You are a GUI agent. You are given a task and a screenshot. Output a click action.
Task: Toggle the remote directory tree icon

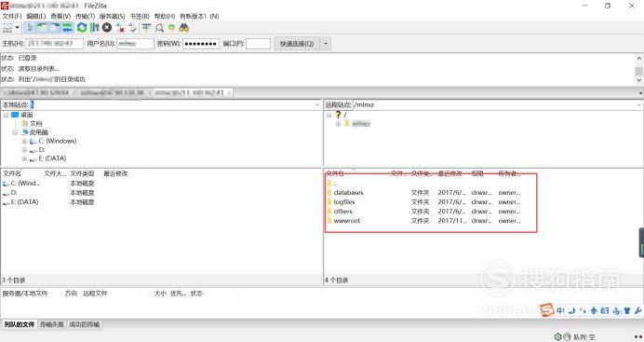[54, 28]
